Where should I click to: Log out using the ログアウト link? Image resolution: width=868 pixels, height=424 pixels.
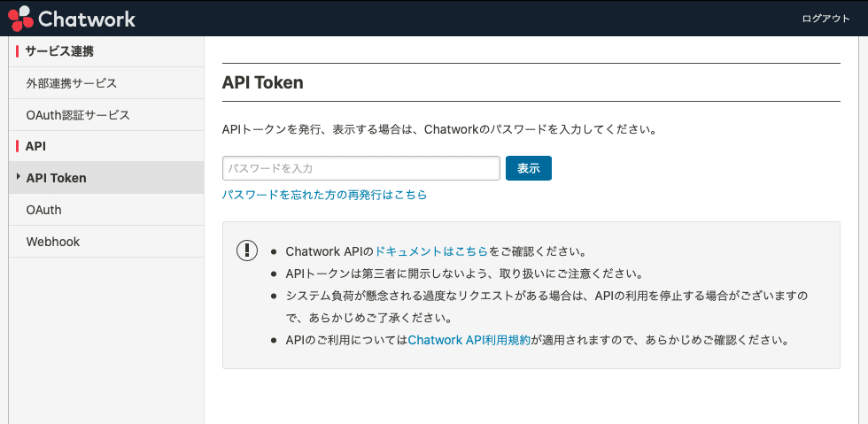click(x=825, y=19)
